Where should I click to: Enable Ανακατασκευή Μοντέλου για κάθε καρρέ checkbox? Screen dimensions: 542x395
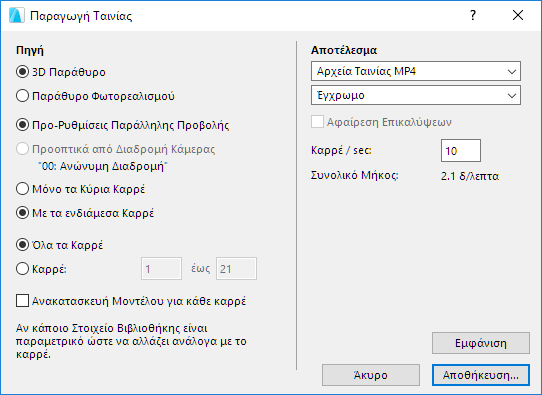coord(22,301)
